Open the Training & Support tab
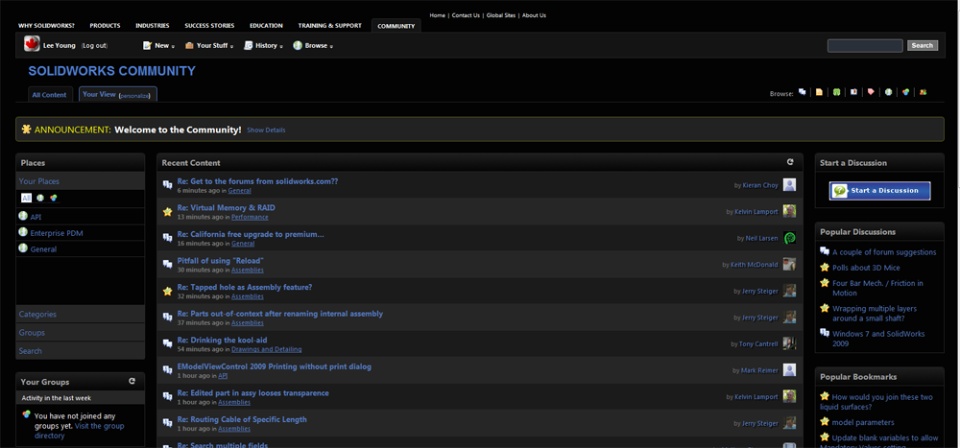Image resolution: width=960 pixels, height=448 pixels. pos(329,26)
